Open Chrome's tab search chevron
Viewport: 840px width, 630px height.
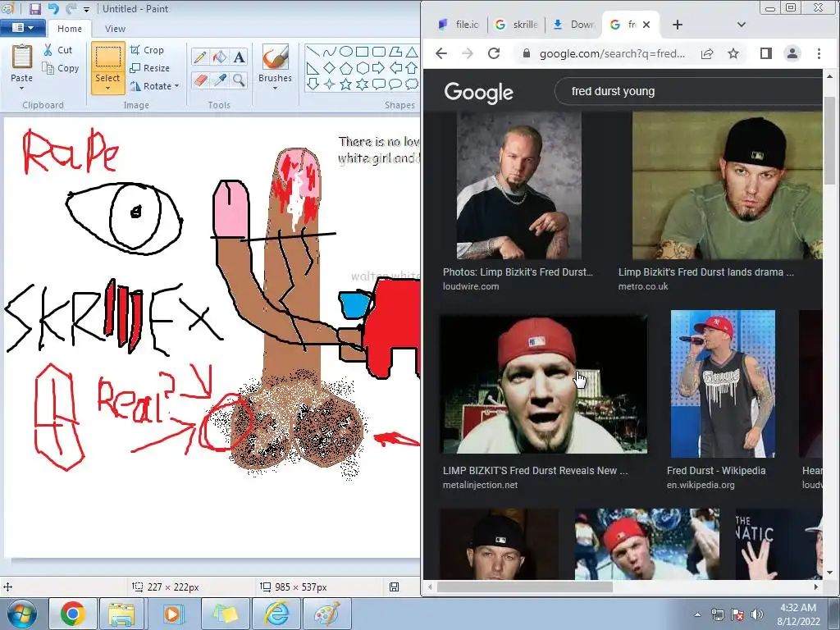point(742,25)
